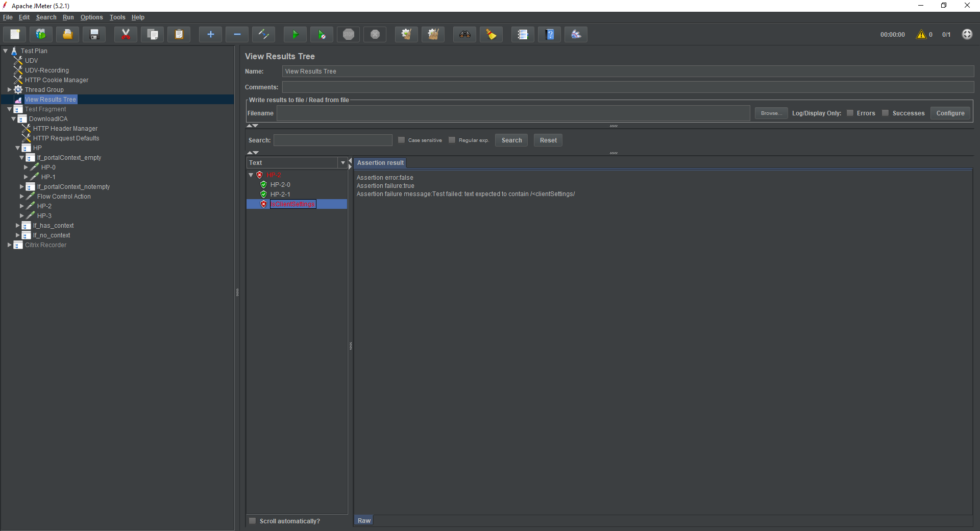
Task: Start the test with the green play icon
Action: click(x=295, y=34)
